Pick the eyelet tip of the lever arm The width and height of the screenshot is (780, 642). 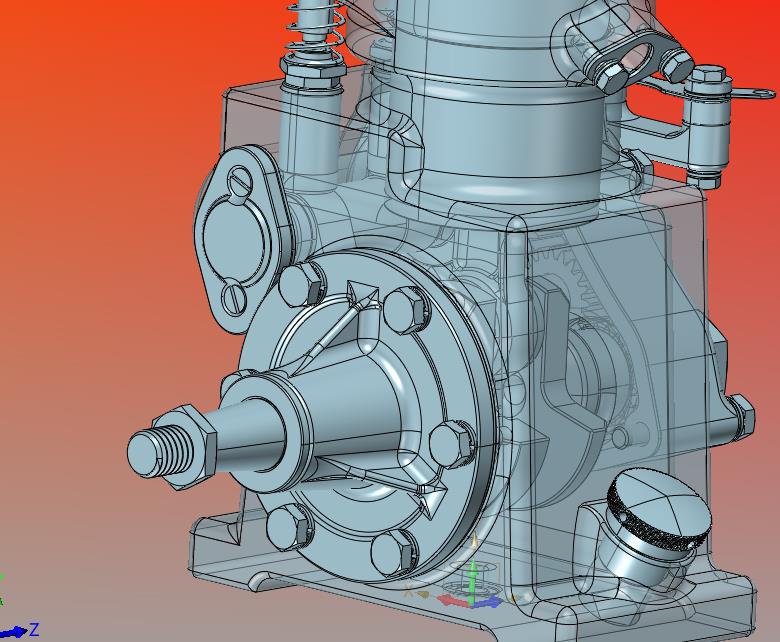click(x=759, y=93)
